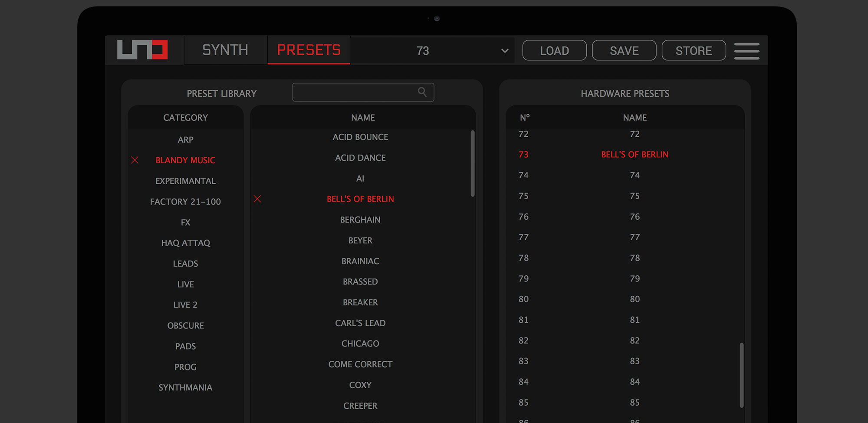Click the X beside Bell's of Berlin

click(x=257, y=199)
